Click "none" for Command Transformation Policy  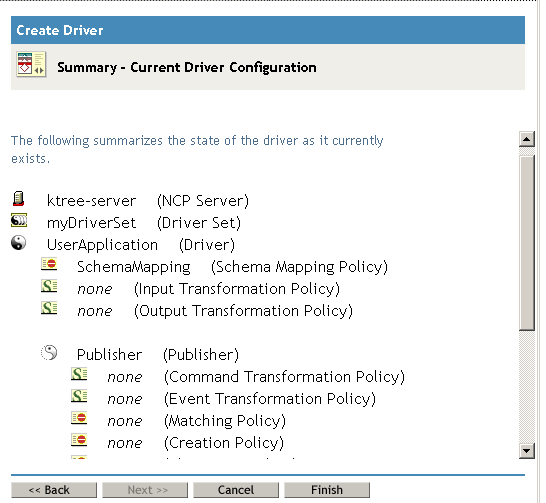[x=125, y=377]
